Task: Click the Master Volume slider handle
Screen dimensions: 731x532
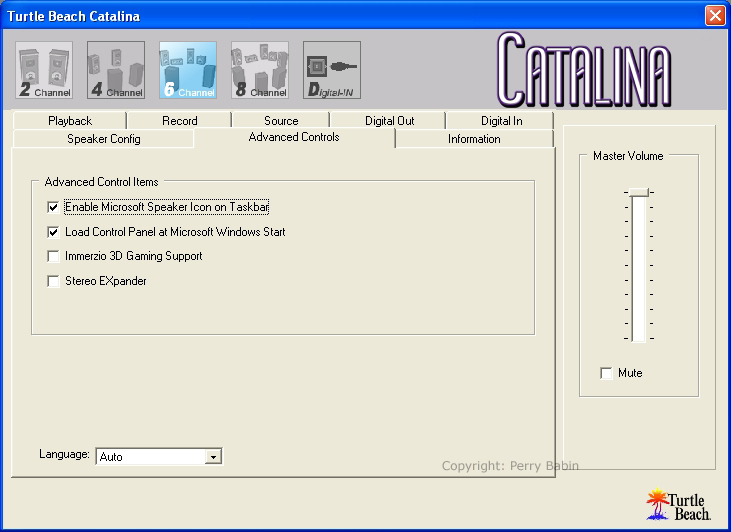Action: (x=639, y=192)
